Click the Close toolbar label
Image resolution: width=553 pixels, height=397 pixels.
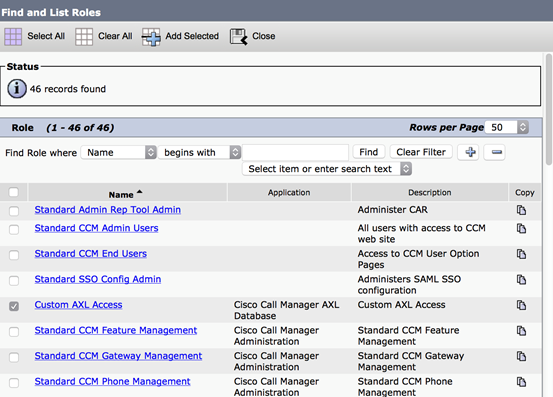point(263,36)
